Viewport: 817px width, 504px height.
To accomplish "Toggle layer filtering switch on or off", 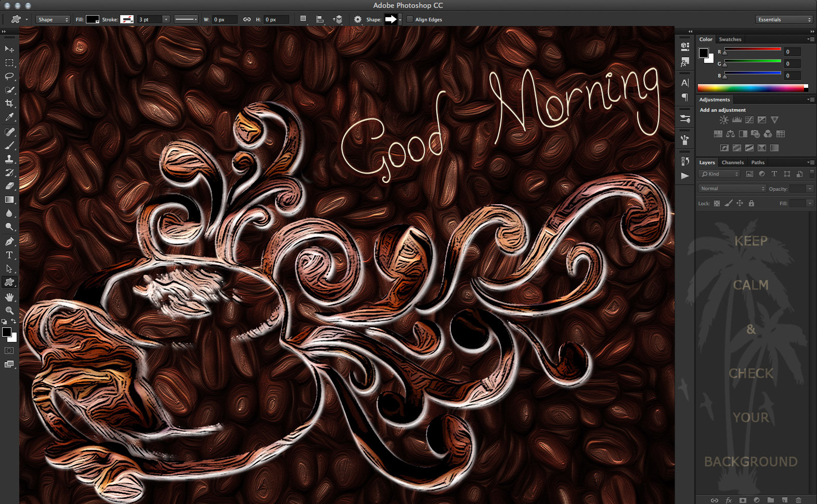I will 812,174.
